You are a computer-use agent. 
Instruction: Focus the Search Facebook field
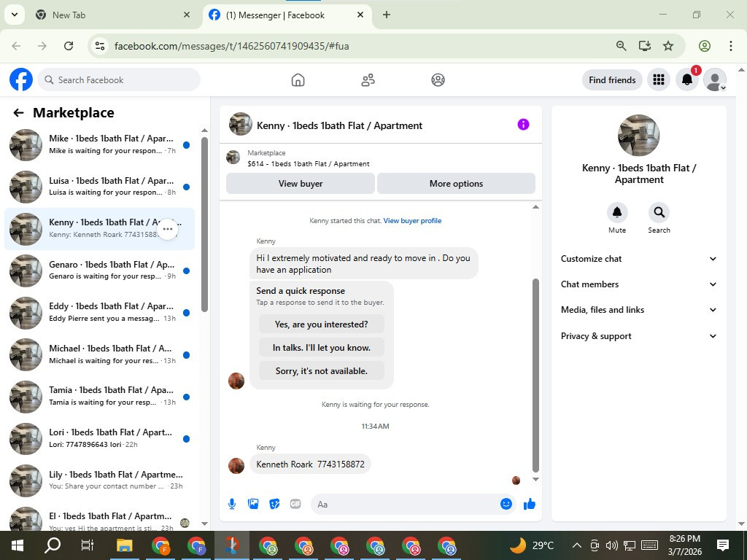coord(119,79)
